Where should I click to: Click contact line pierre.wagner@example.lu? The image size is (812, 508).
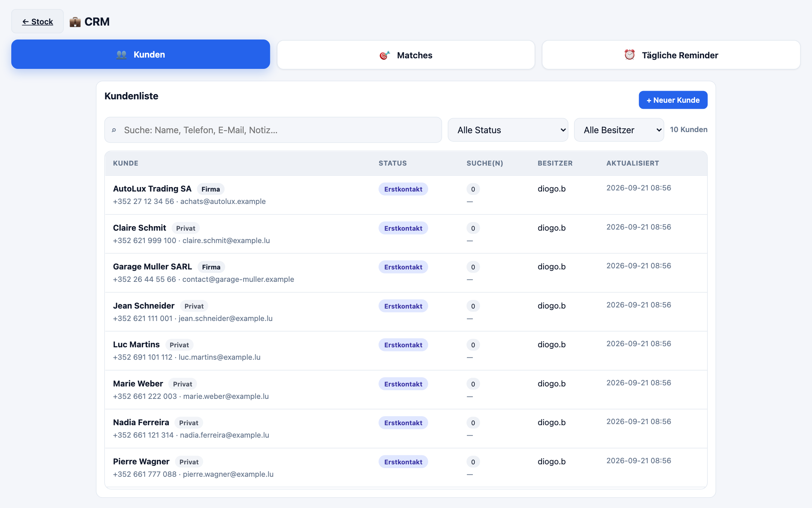193,474
